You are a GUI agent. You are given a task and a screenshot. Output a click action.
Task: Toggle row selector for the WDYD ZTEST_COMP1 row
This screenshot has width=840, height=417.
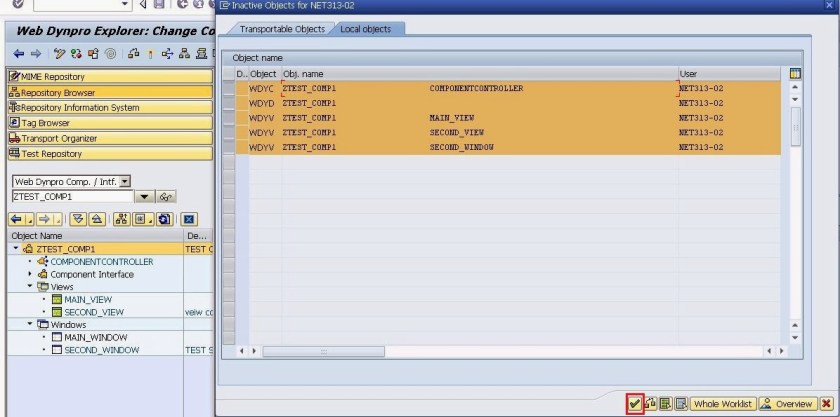(x=229, y=103)
